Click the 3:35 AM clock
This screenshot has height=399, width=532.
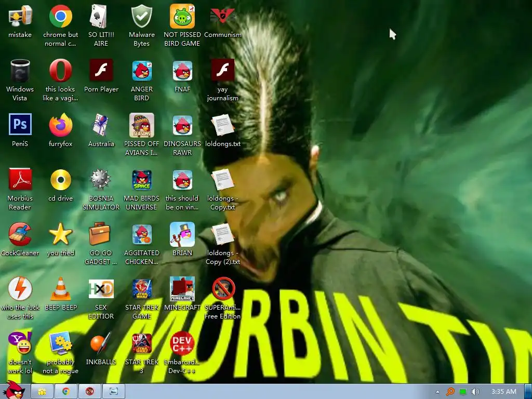point(504,392)
